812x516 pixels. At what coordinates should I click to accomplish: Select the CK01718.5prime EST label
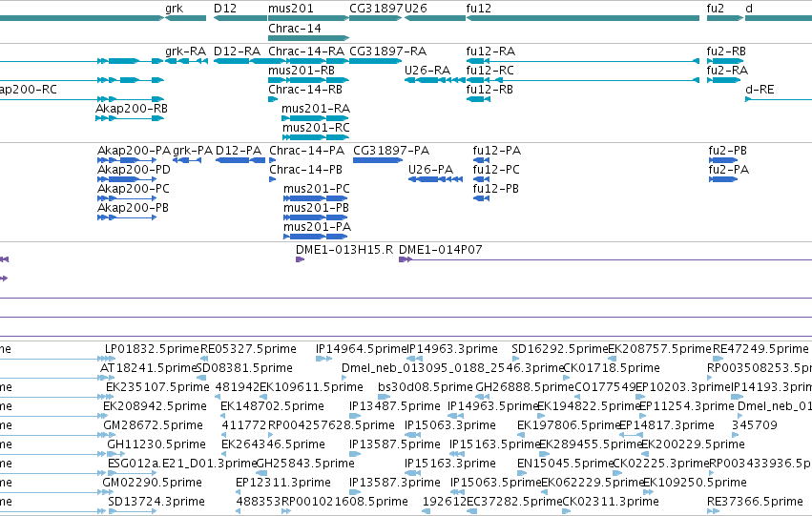(x=611, y=368)
